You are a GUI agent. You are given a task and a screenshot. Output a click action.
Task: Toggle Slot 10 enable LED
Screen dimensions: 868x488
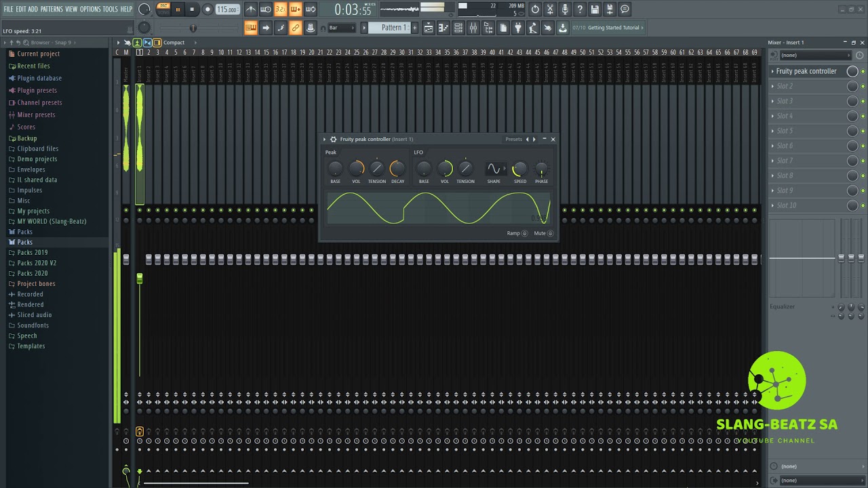coord(863,206)
